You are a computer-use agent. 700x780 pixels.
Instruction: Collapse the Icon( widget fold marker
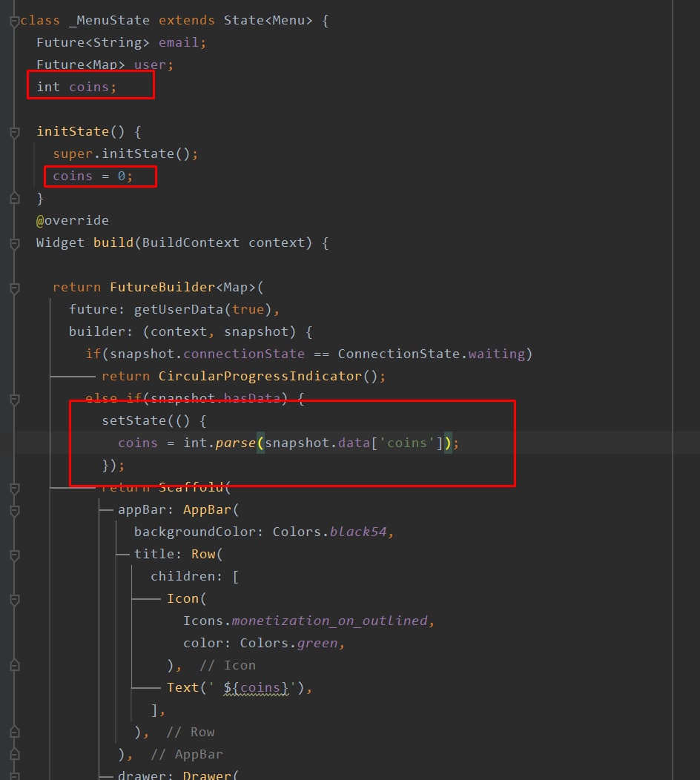[14, 599]
